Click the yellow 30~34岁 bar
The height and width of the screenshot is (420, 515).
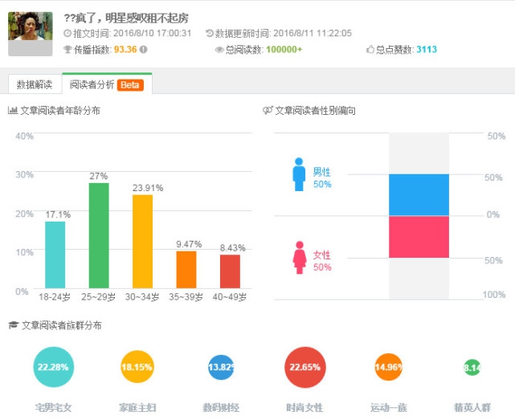[142, 242]
